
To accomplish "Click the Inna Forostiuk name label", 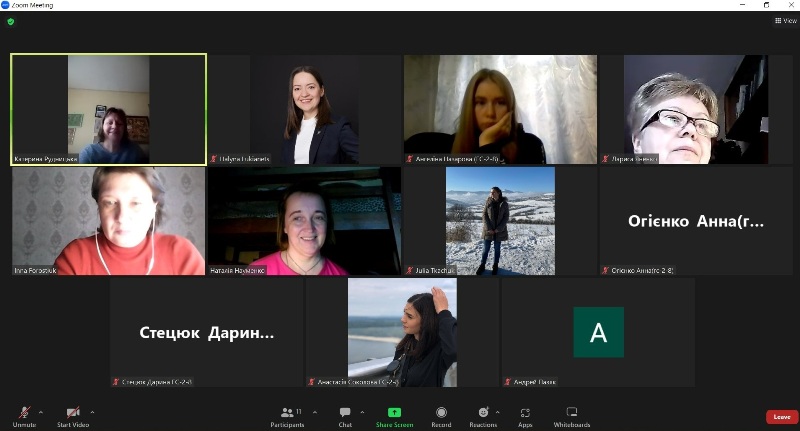I will click(x=35, y=270).
